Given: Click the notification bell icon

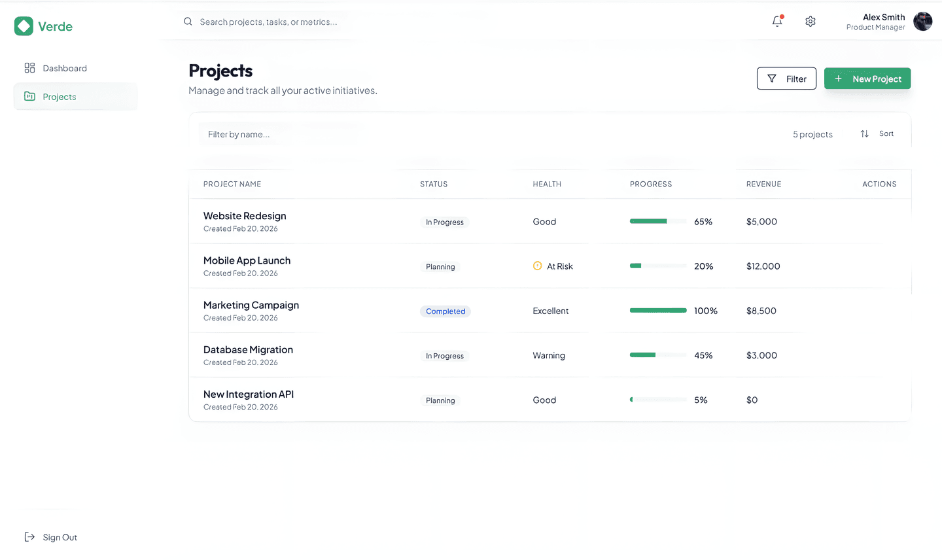Looking at the screenshot, I should (777, 21).
